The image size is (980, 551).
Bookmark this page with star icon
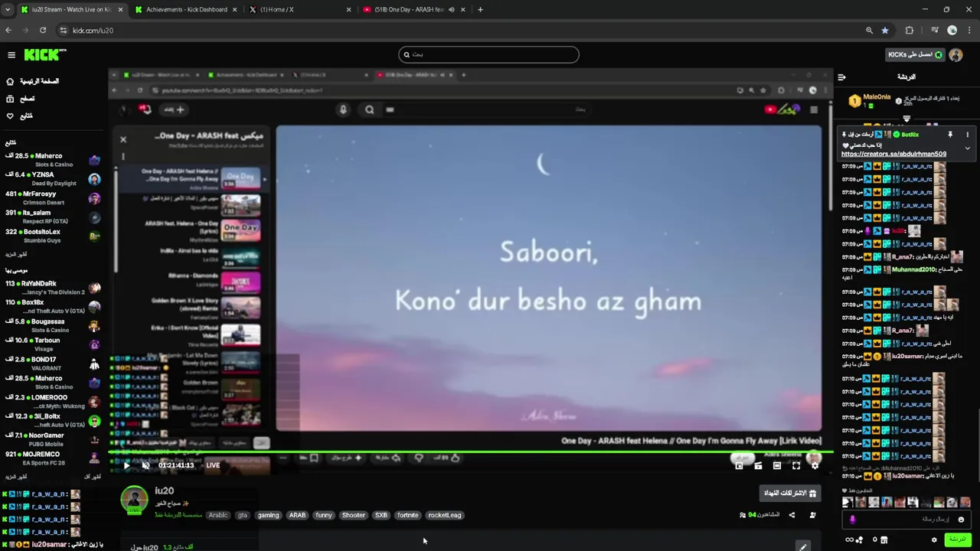pos(885,30)
